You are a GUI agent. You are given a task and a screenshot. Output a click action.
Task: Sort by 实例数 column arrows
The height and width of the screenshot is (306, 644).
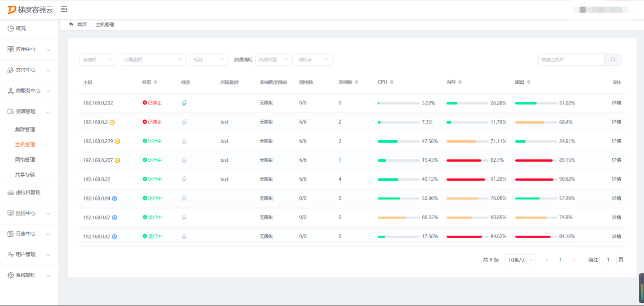[x=357, y=82]
